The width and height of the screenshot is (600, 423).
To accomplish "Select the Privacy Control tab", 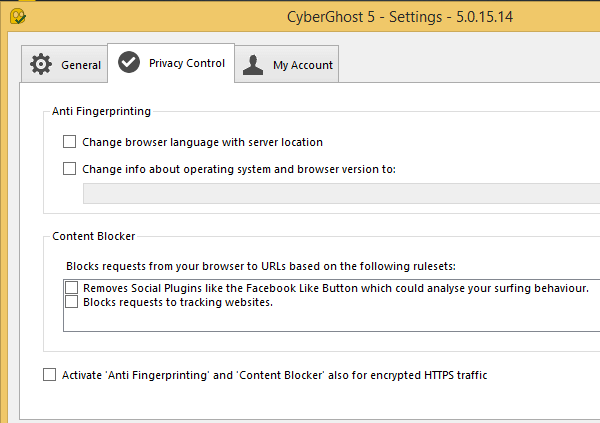I will (x=171, y=63).
